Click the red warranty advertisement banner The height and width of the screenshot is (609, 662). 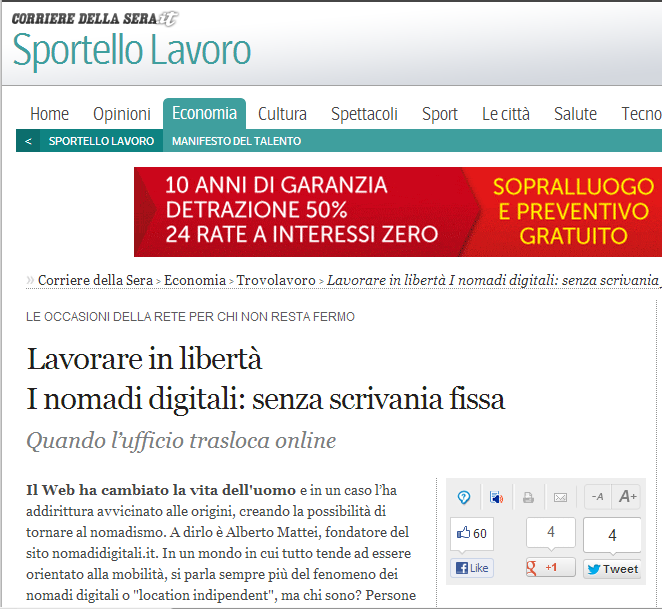397,212
